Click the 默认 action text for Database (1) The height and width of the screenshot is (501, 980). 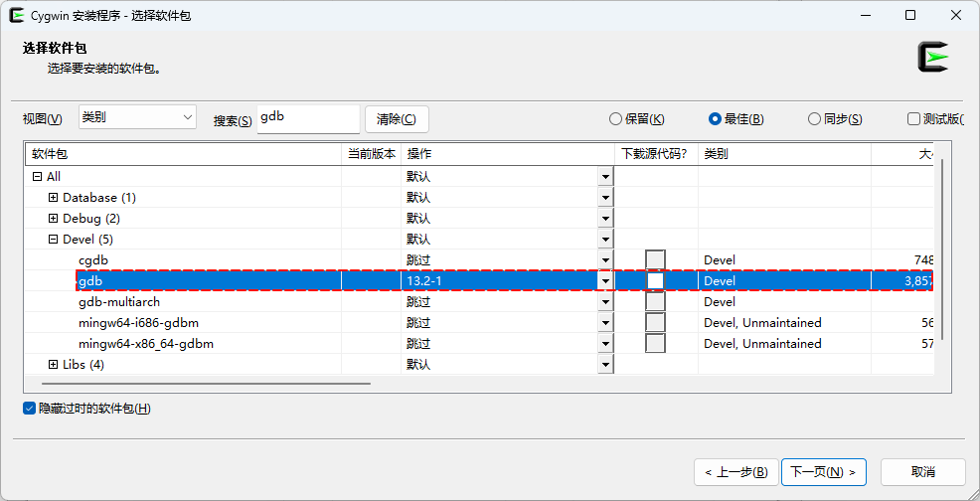coord(418,198)
